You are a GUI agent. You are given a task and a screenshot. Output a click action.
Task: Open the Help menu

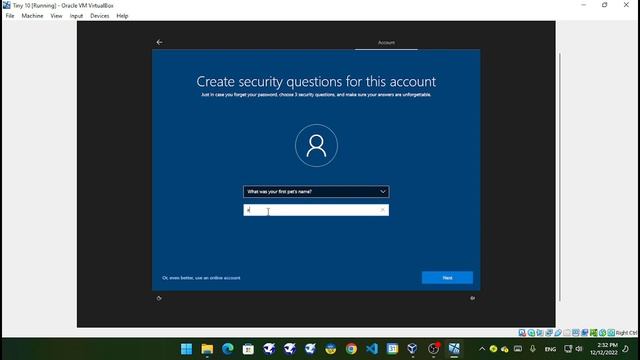[122, 16]
